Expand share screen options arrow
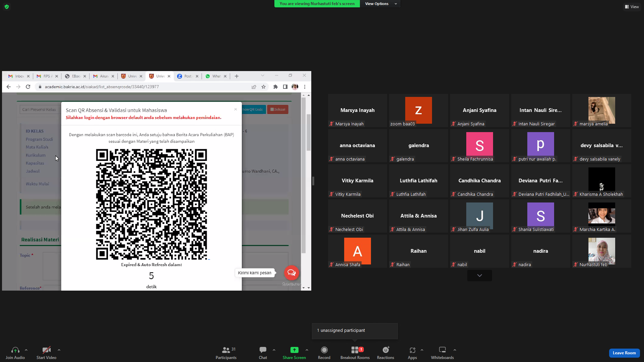644x362 pixels. [307, 350]
